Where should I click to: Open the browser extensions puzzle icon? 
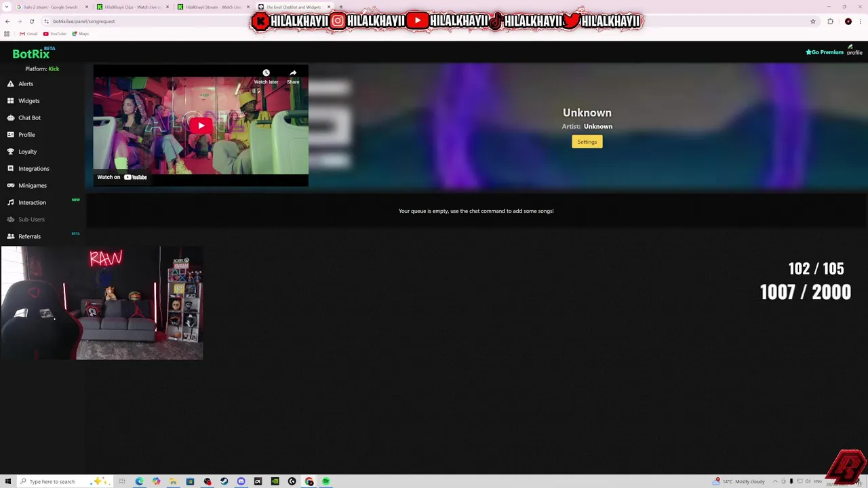point(830,21)
